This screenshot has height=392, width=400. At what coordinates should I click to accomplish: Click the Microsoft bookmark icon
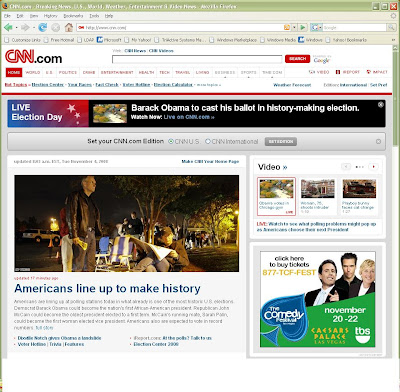click(100, 40)
